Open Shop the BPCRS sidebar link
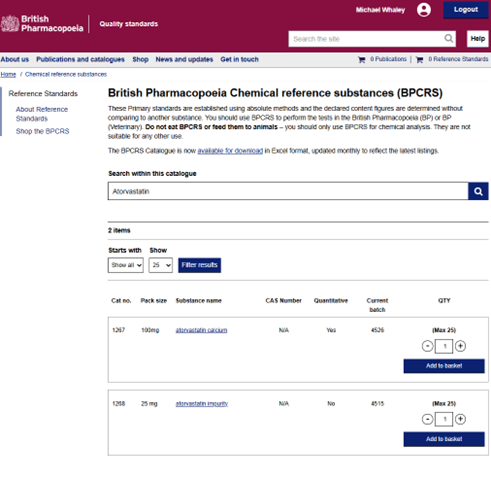Viewport: 491px width, 478px height. tap(42, 131)
